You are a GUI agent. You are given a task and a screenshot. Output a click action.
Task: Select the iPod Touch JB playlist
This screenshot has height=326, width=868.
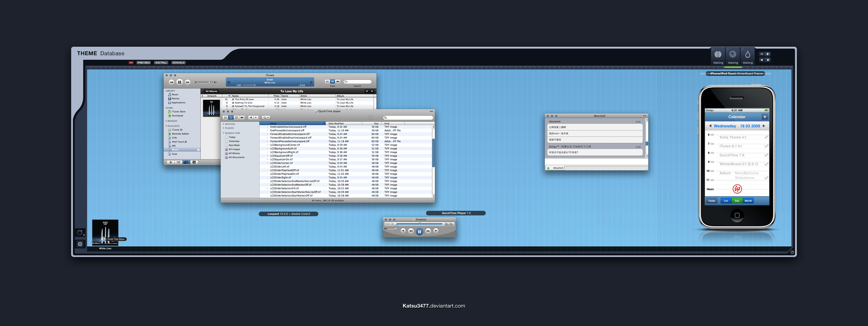click(178, 142)
